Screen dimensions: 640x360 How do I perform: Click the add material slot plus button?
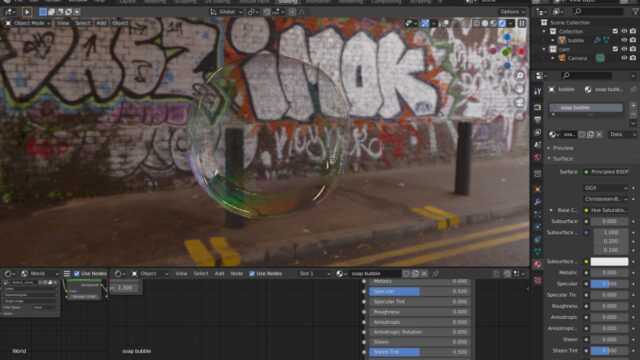pos(633,106)
